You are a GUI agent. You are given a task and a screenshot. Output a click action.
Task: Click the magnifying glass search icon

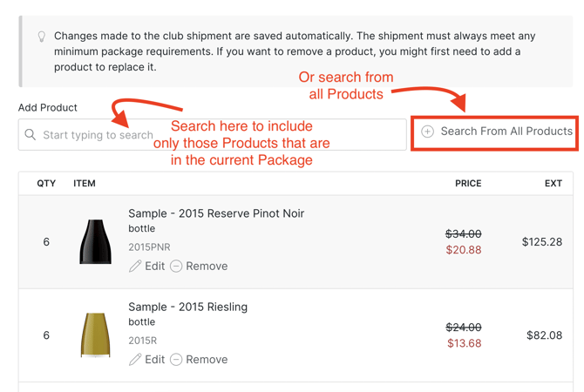point(31,135)
